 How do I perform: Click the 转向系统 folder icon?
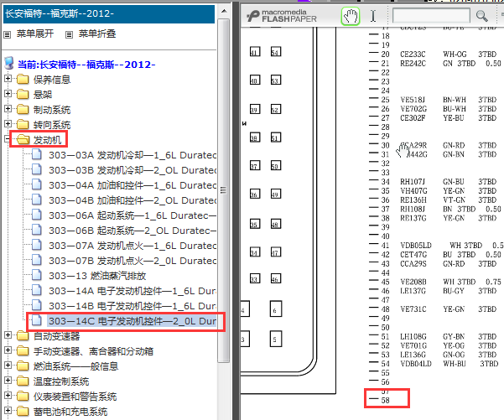click(x=23, y=124)
